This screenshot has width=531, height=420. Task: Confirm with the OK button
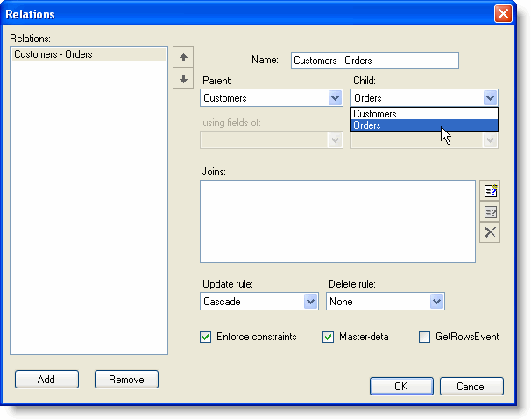[401, 386]
